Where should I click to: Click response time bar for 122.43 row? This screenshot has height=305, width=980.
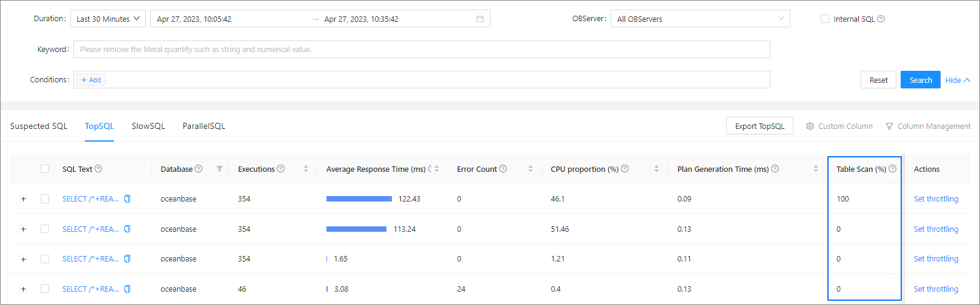click(359, 198)
